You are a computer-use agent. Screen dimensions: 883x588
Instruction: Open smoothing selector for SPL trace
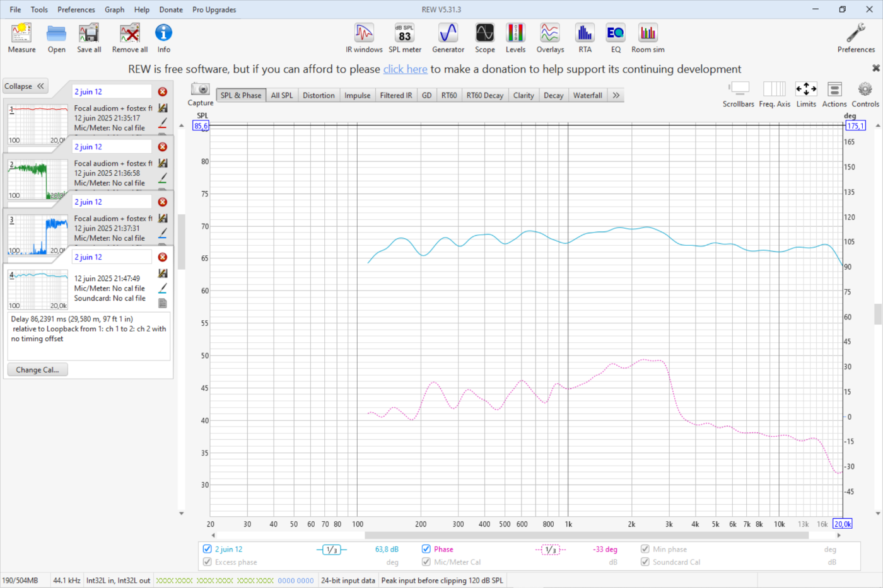coord(331,550)
